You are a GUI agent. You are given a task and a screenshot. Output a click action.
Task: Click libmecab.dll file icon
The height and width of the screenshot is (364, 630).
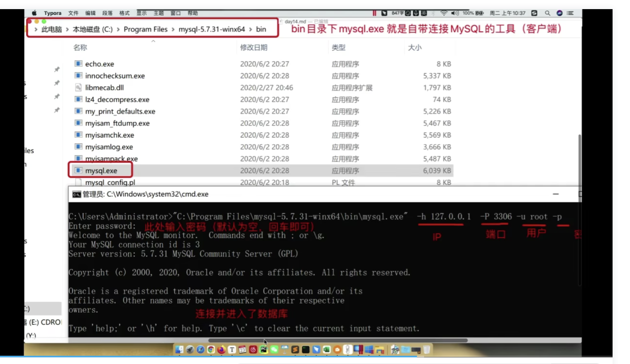pos(78,87)
